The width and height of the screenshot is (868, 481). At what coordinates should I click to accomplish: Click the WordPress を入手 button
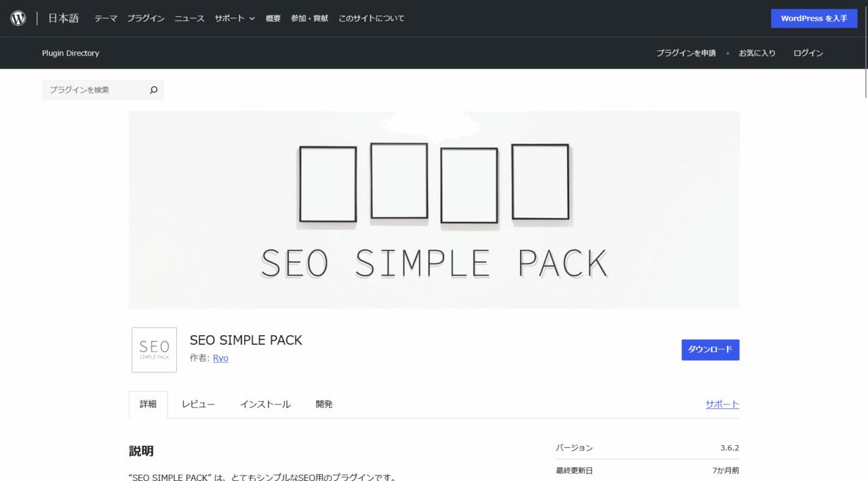814,18
